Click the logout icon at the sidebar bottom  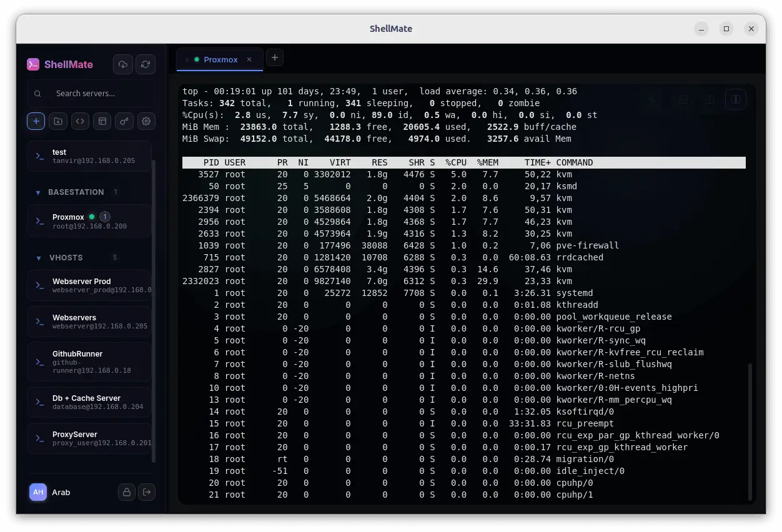[147, 492]
